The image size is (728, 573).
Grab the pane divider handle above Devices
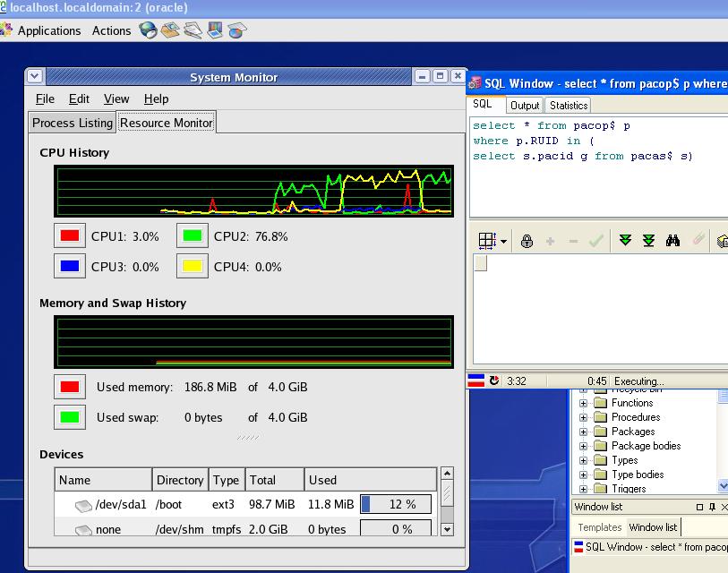click(248, 438)
